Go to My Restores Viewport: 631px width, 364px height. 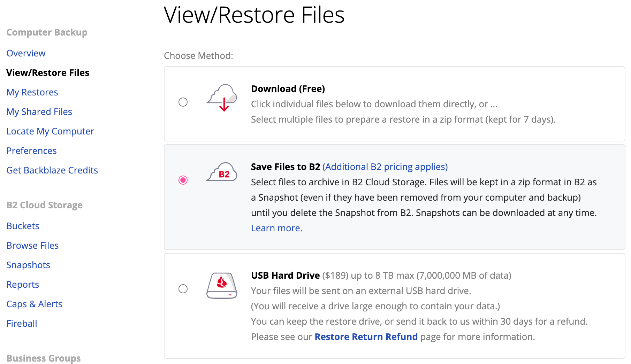point(32,92)
